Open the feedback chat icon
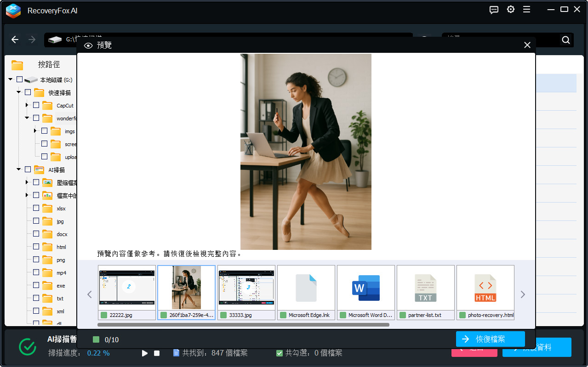Viewport: 588px width, 367px height. 494,10
